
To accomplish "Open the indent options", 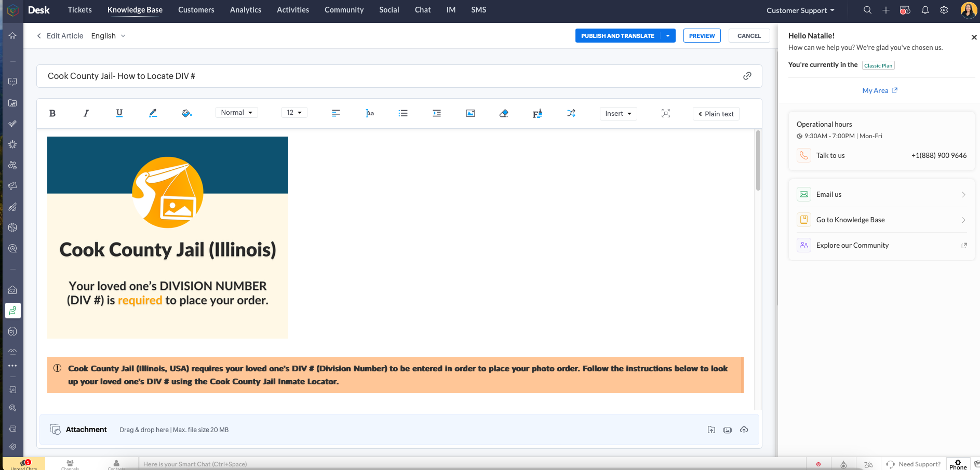I will tap(437, 113).
